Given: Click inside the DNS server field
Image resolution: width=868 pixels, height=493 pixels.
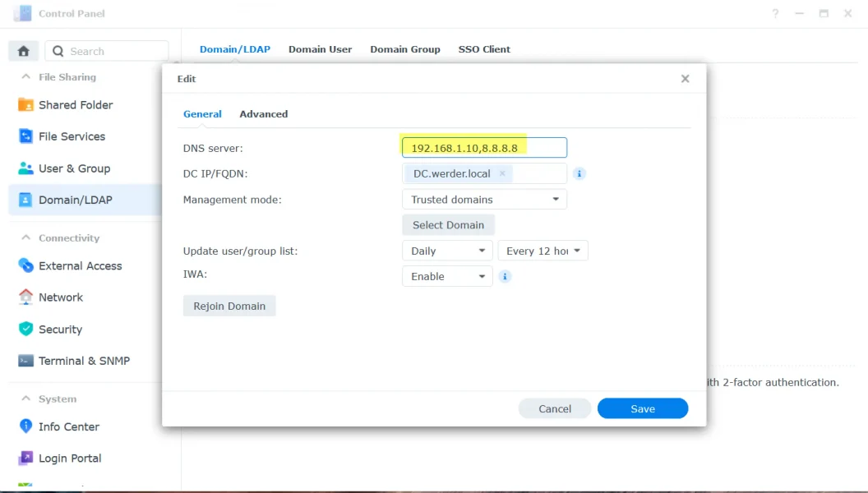Looking at the screenshot, I should (483, 147).
